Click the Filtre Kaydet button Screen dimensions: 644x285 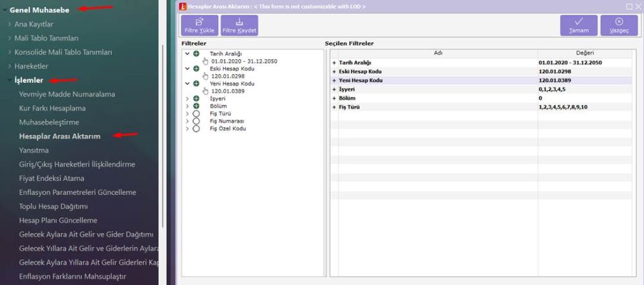click(x=240, y=26)
